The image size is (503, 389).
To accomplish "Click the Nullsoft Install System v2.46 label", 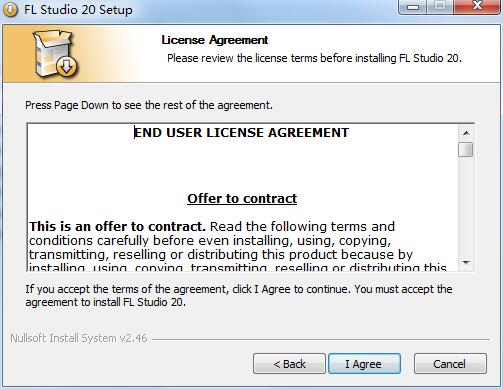I will (x=79, y=338).
